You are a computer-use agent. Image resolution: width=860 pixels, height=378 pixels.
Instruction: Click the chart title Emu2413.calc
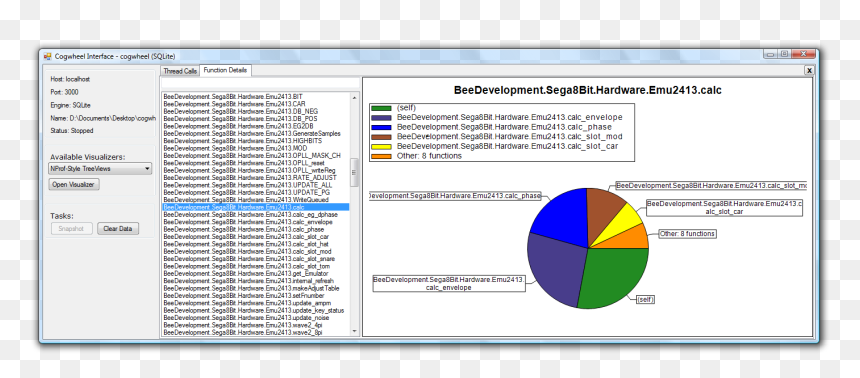click(588, 91)
